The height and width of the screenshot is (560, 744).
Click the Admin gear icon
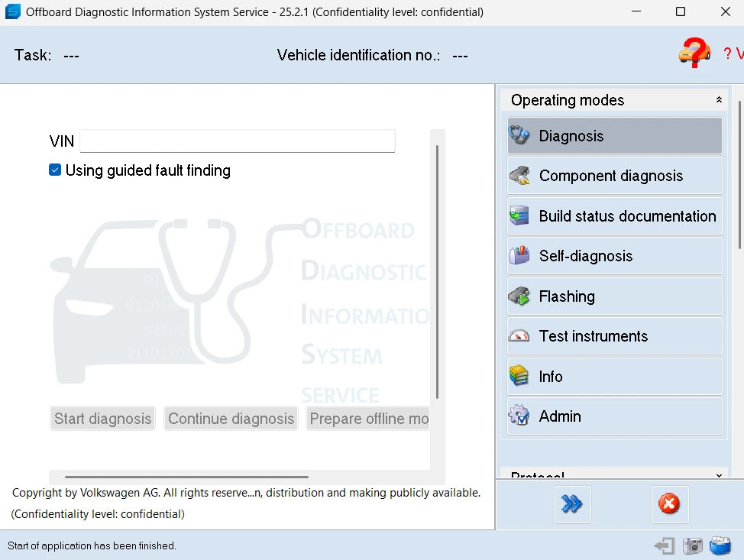coord(519,416)
